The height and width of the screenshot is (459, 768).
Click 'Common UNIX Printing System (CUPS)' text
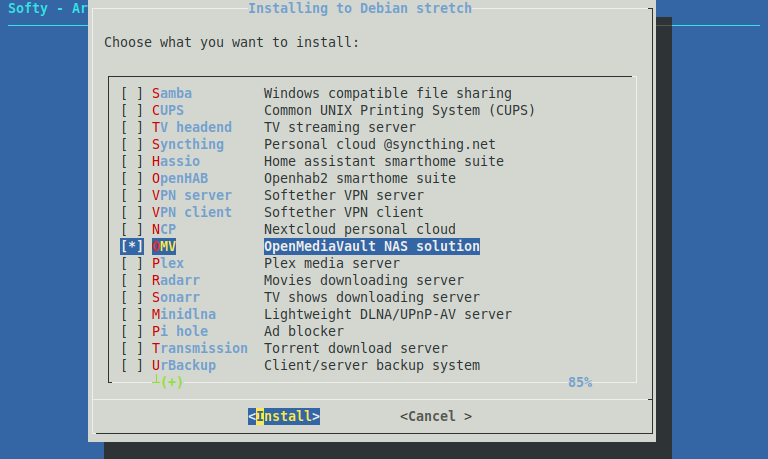(400, 110)
